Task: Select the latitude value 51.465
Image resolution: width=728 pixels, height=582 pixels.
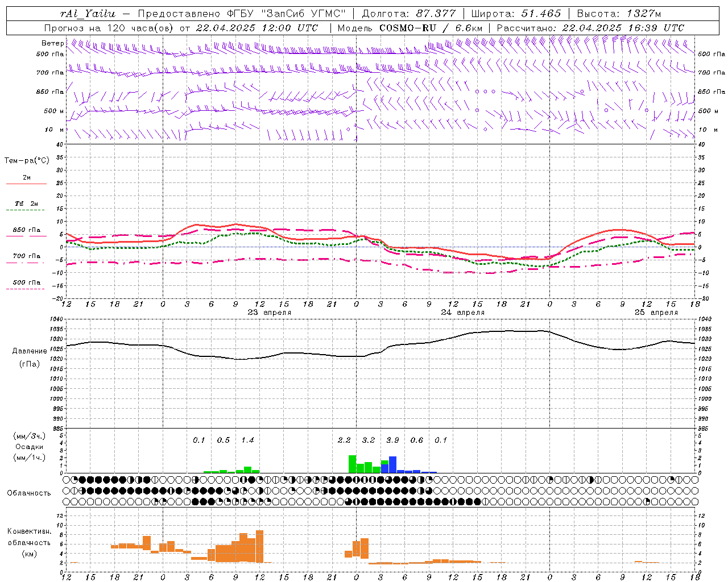Action: point(541,14)
